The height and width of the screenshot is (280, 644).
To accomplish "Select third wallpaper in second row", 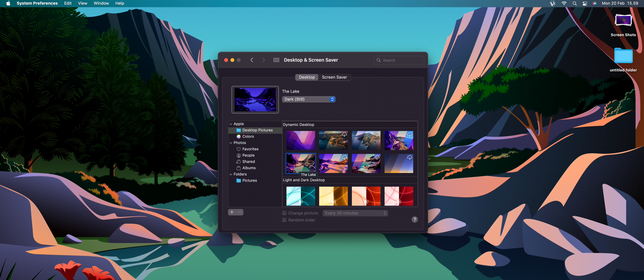I will click(x=366, y=163).
